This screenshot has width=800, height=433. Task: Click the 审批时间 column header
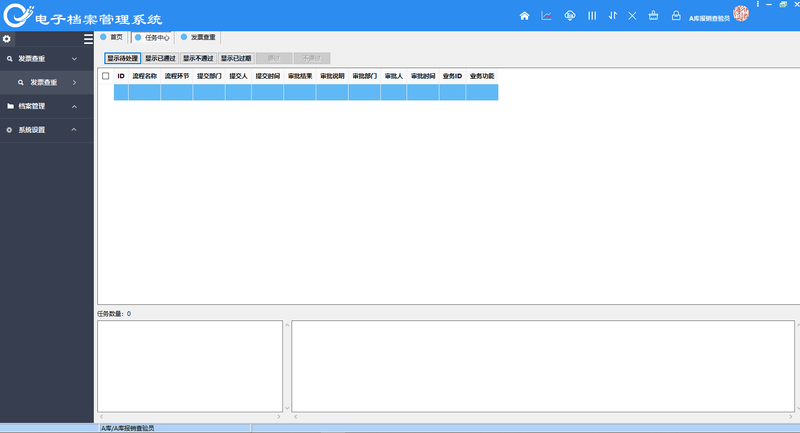423,76
